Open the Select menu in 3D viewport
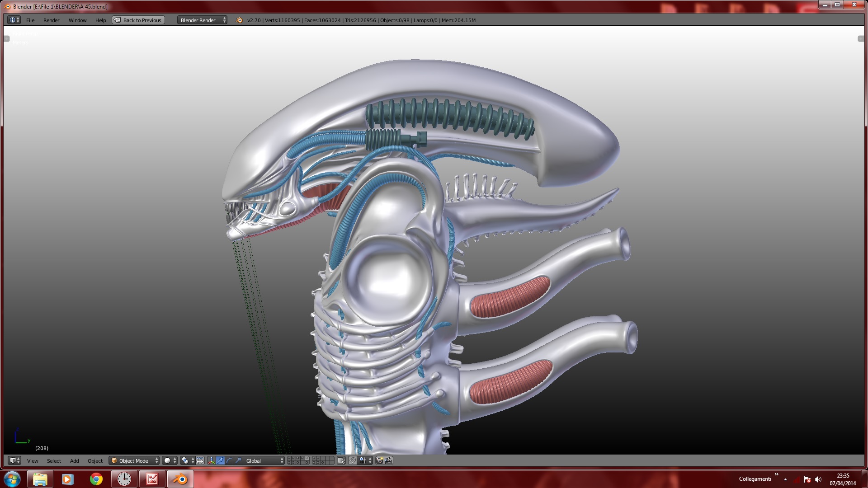Screen dimensions: 868x488 coord(54,461)
